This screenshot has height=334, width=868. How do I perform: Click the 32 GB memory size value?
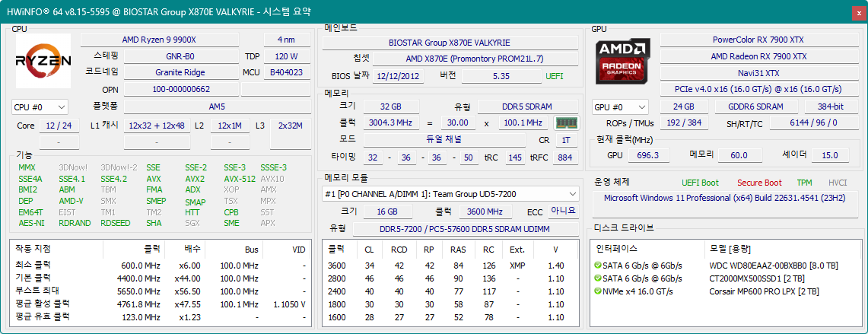391,107
